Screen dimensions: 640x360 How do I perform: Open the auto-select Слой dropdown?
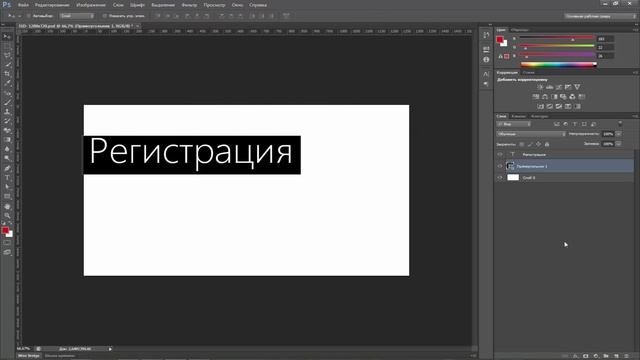77,16
